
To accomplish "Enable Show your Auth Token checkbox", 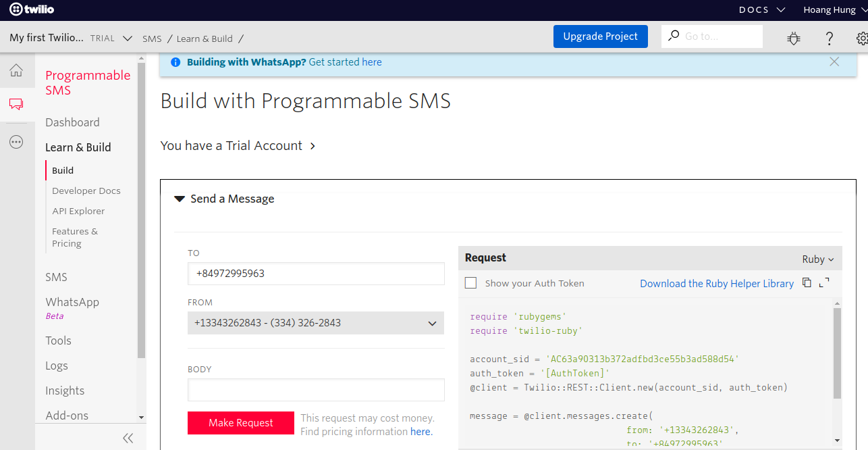I will pos(470,283).
